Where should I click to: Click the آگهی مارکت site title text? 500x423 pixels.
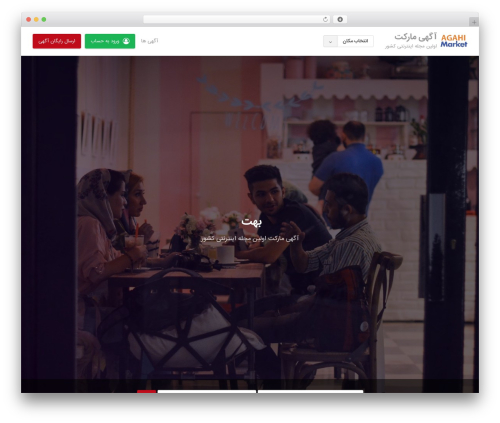pyautogui.click(x=415, y=37)
